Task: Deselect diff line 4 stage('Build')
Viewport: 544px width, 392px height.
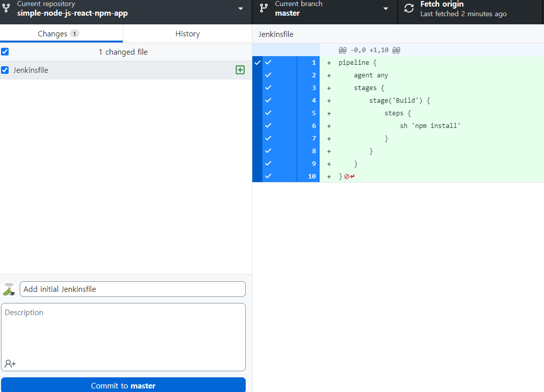Action: (x=291, y=100)
